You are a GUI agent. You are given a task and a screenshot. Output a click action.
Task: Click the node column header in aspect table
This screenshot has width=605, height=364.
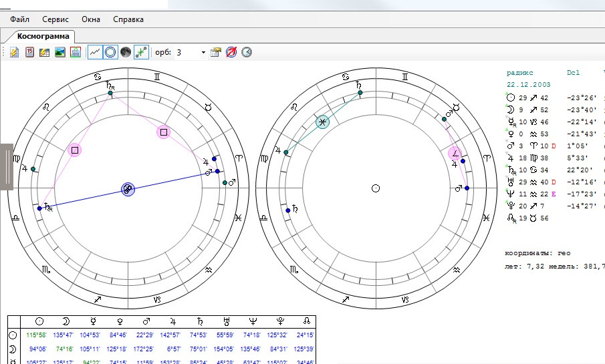[x=306, y=321]
